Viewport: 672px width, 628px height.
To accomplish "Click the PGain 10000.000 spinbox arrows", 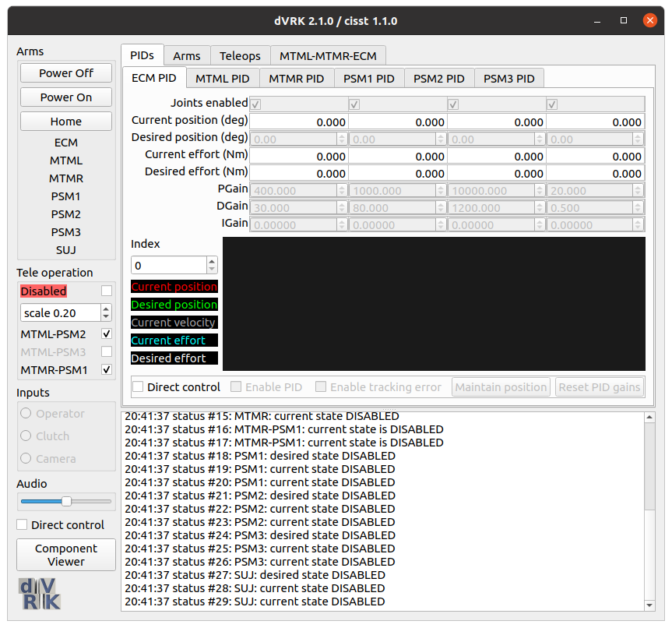I will (x=540, y=190).
